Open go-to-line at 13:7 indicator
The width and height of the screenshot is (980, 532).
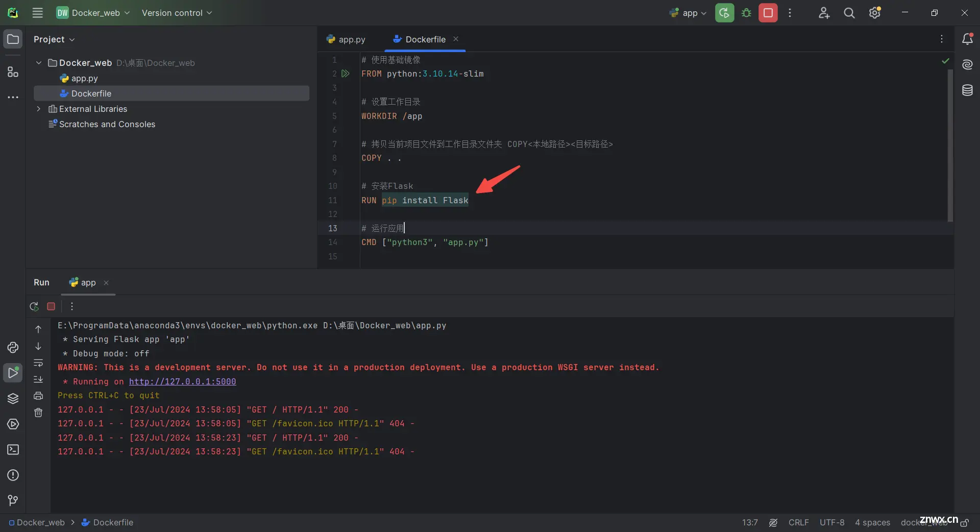pos(750,522)
